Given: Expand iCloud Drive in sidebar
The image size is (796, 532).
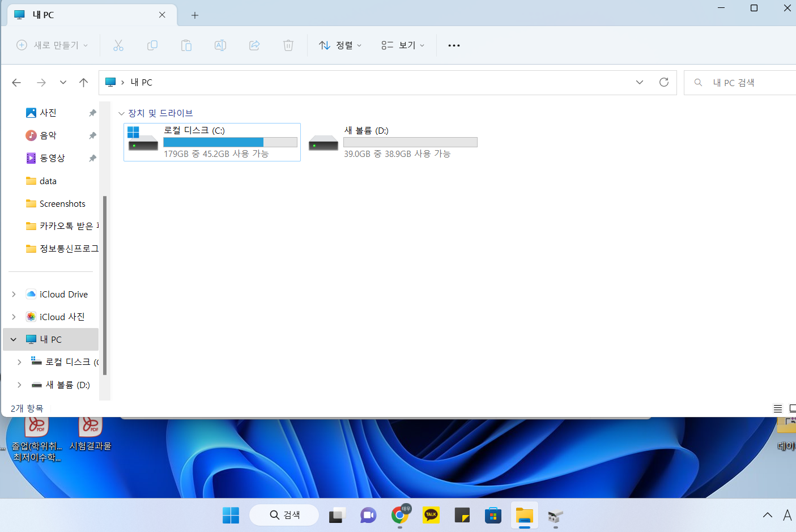Looking at the screenshot, I should (14, 295).
